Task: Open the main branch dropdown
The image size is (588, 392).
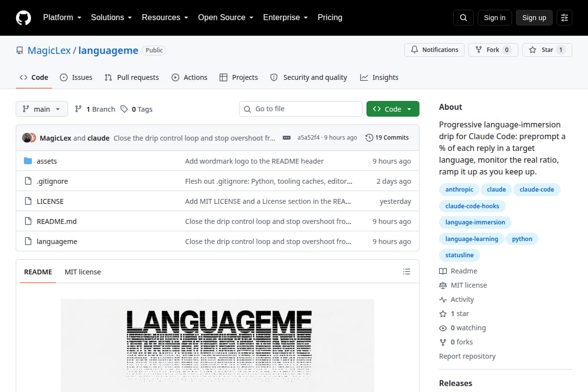Action: pyautogui.click(x=42, y=109)
